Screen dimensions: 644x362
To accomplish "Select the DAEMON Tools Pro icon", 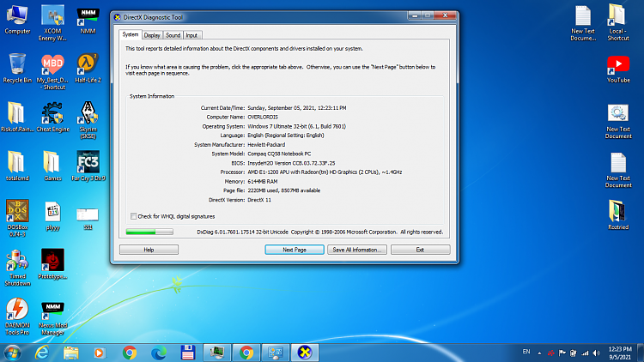I will tap(17, 317).
